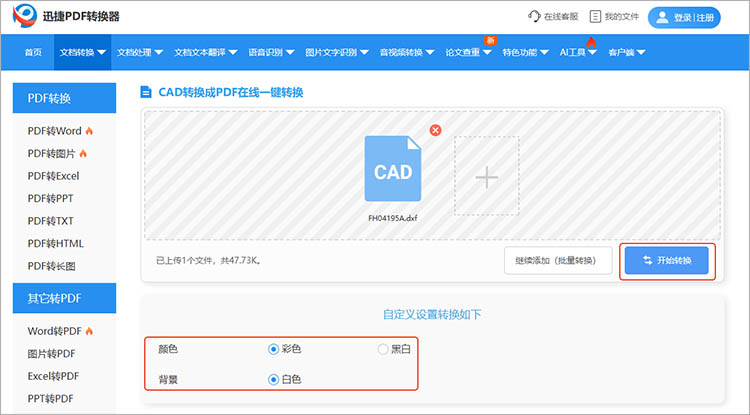Image resolution: width=750 pixels, height=415 pixels.
Task: Click the flame icon beside Word转PDF
Action: click(x=89, y=331)
